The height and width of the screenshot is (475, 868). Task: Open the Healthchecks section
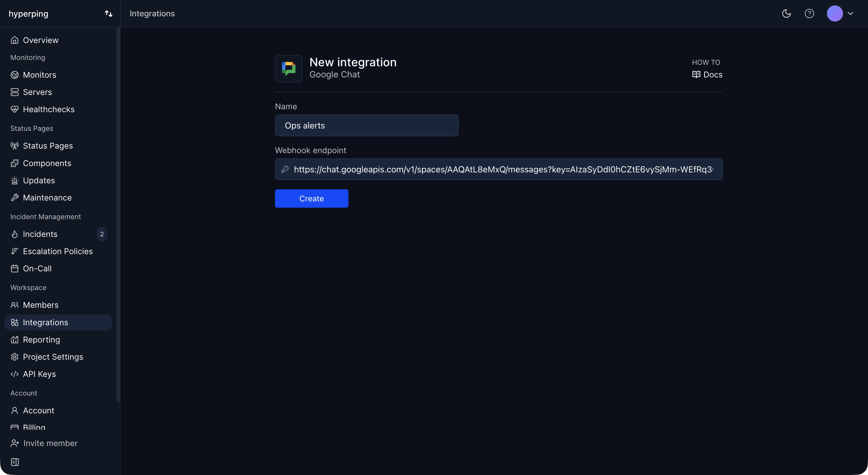(58, 109)
